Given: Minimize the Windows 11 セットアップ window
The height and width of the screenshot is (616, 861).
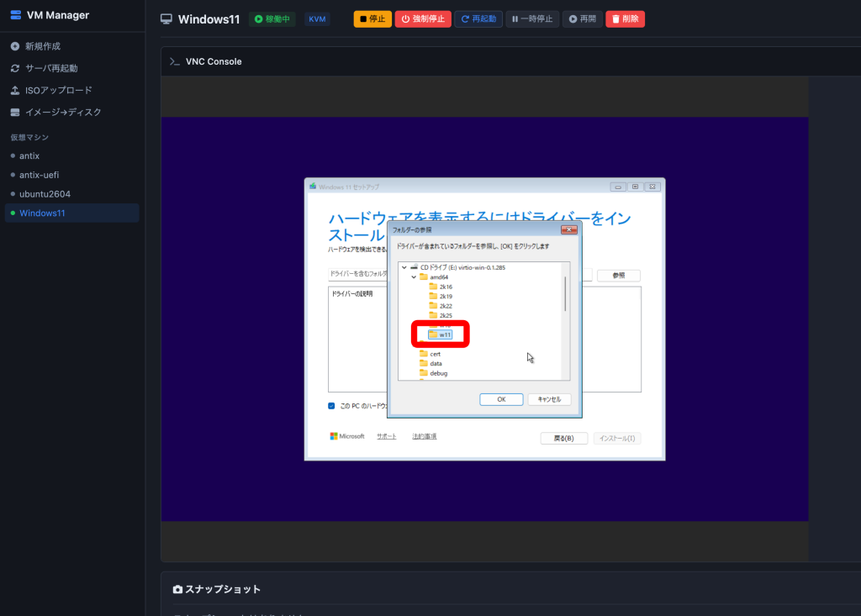Looking at the screenshot, I should (618, 187).
